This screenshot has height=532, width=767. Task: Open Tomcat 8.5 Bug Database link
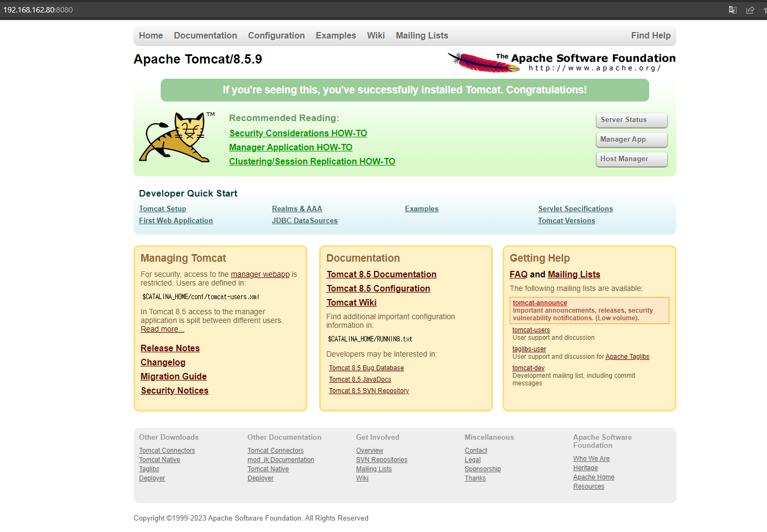coord(366,368)
